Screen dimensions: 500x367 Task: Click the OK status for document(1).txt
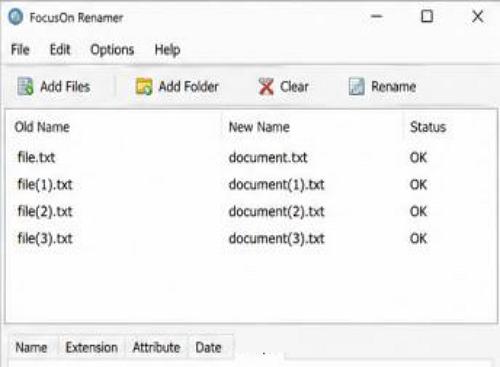click(x=418, y=184)
